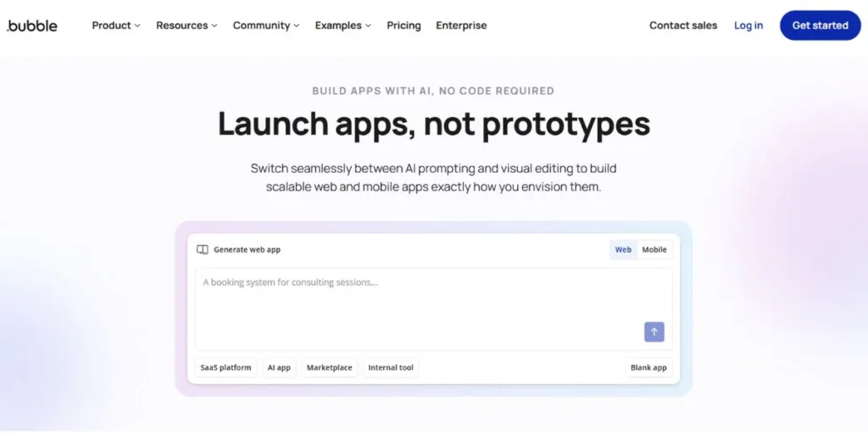Click the Generate web app label
This screenshot has width=868, height=434.
(x=247, y=250)
